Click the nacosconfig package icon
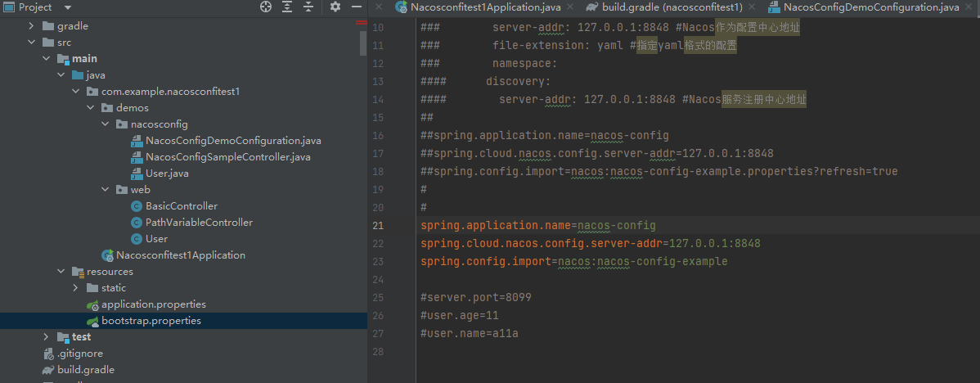 122,124
